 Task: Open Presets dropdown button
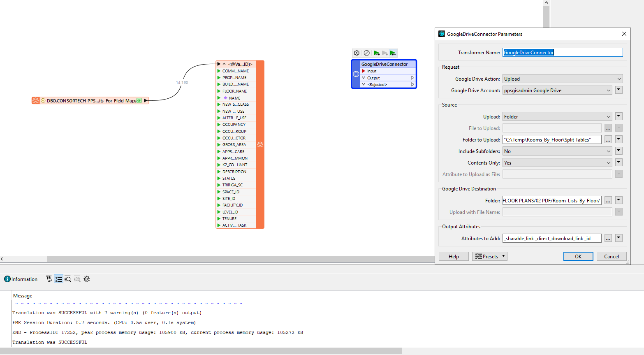(490, 256)
